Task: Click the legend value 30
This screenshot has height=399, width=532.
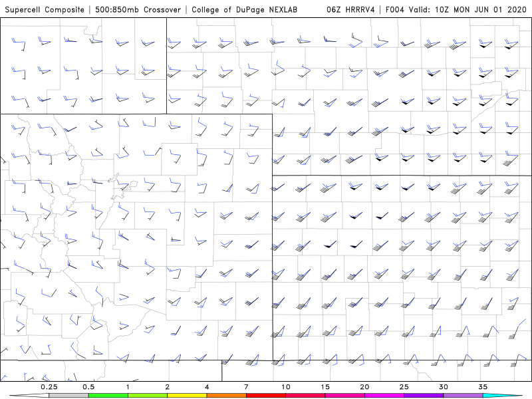Action: pos(444,387)
